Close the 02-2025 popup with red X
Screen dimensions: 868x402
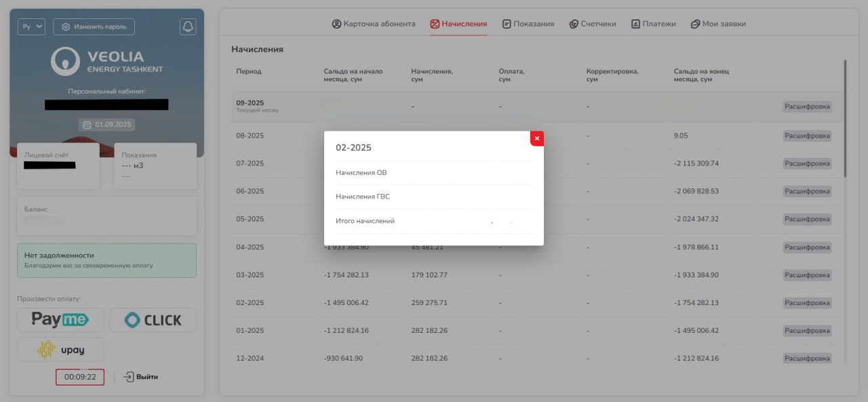pyautogui.click(x=537, y=138)
